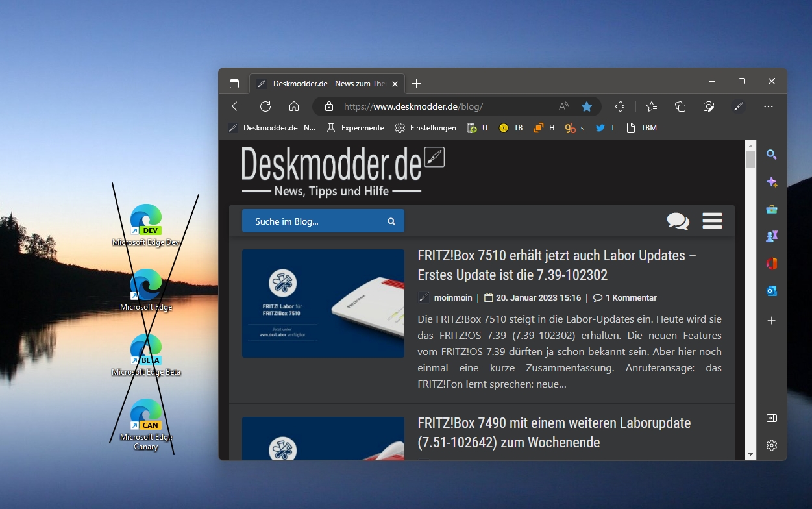Click the scrollbar up arrow

751,145
